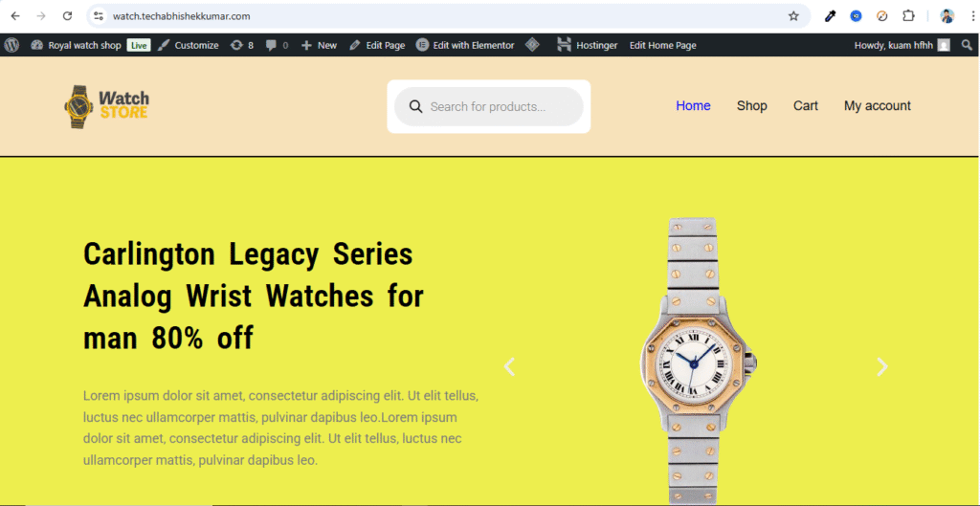The width and height of the screenshot is (980, 506).
Task: Click the color picker eyedropper extension
Action: pos(830,16)
